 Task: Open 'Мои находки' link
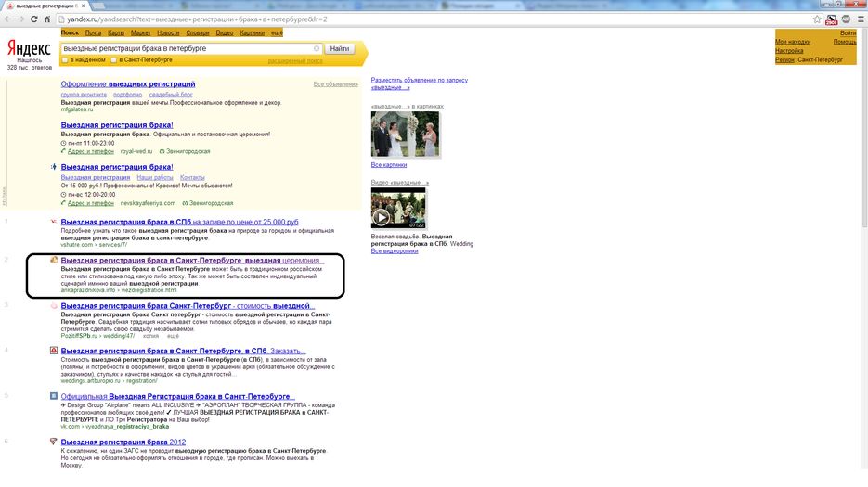793,42
